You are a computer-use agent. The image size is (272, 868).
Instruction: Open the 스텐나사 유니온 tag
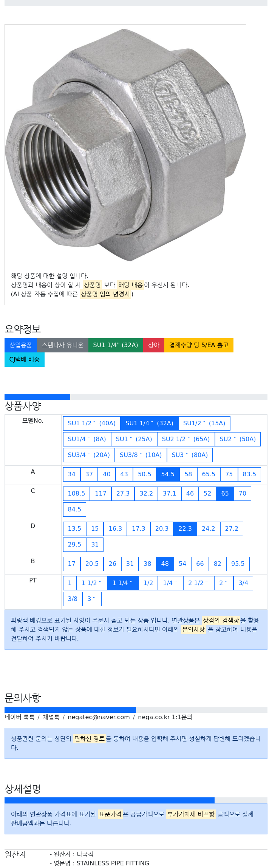coord(63,345)
